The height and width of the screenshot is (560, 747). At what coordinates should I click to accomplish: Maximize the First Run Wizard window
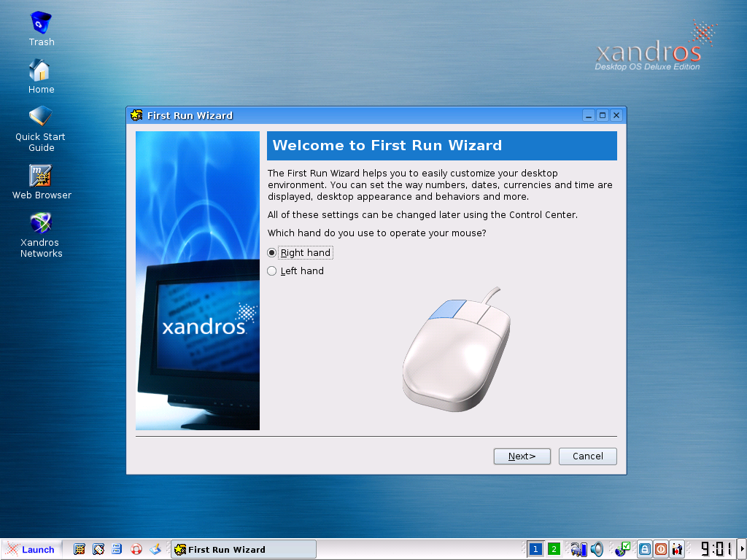coord(602,115)
